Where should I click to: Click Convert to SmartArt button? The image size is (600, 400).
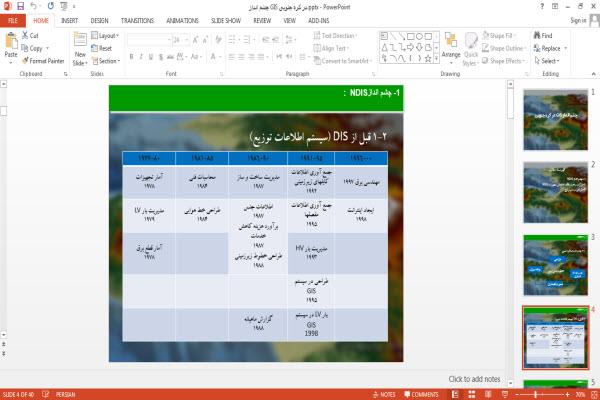pyautogui.click(x=343, y=61)
